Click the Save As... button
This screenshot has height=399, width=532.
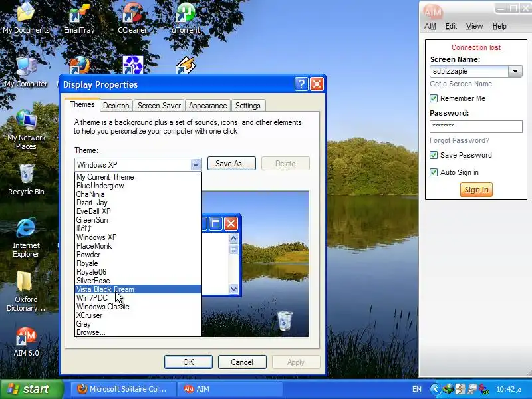(231, 164)
